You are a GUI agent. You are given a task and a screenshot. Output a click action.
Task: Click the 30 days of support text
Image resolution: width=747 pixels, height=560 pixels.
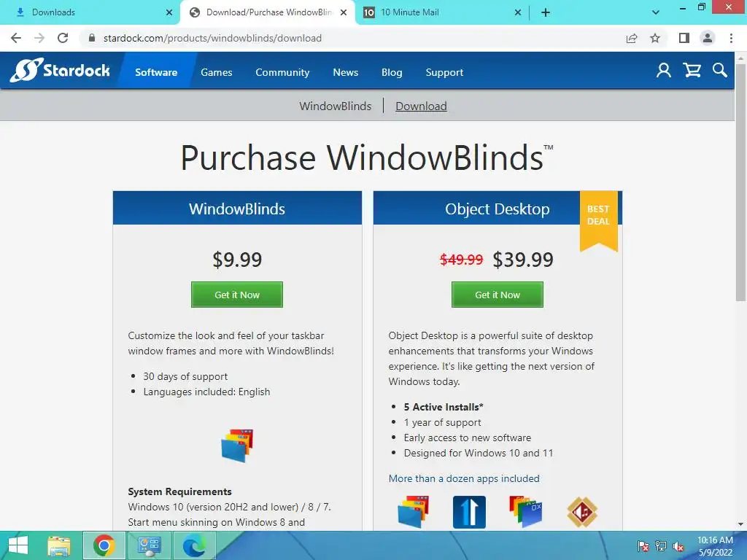(x=185, y=376)
